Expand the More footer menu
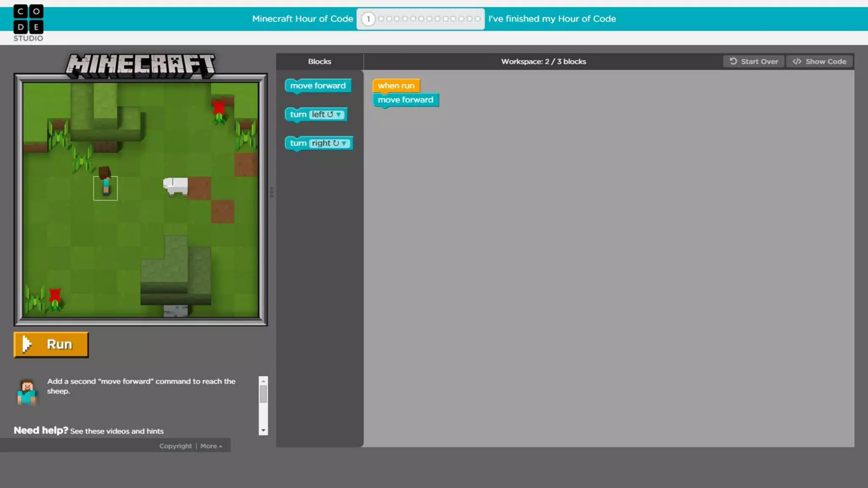Image resolution: width=868 pixels, height=488 pixels. (211, 446)
